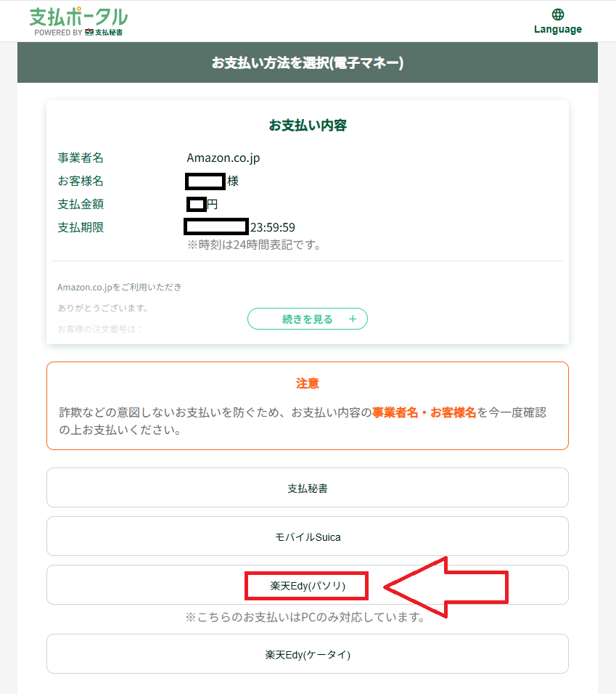
Task: Click the plus icon beside 続きを見る
Action: (353, 319)
